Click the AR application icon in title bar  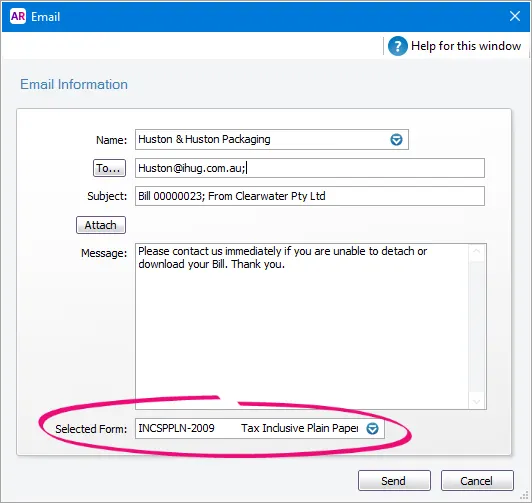pyautogui.click(x=18, y=16)
